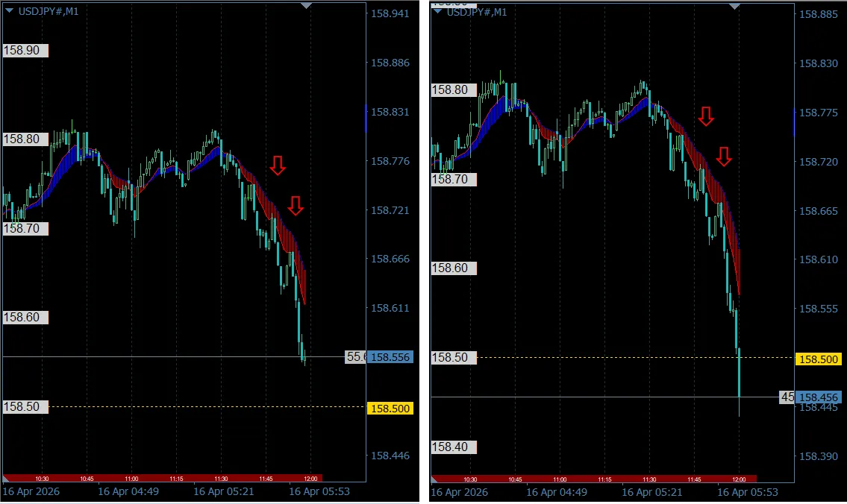Click the 16 Apr 2026 date label of left chart
This screenshot has height=504, width=847.
tap(31, 491)
